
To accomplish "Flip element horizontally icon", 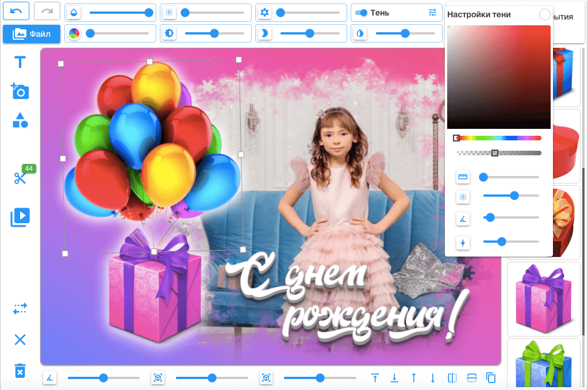I will tap(452, 378).
